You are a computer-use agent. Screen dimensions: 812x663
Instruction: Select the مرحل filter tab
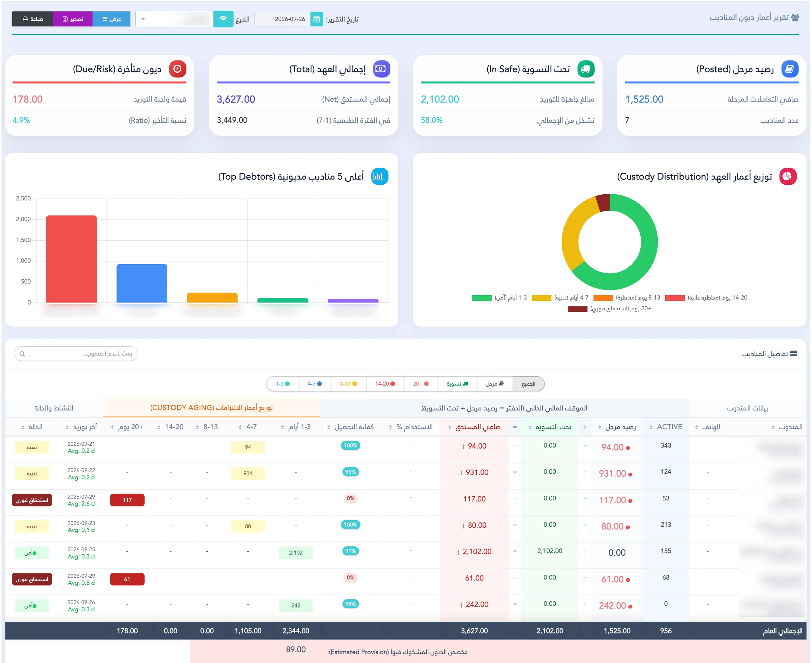495,384
